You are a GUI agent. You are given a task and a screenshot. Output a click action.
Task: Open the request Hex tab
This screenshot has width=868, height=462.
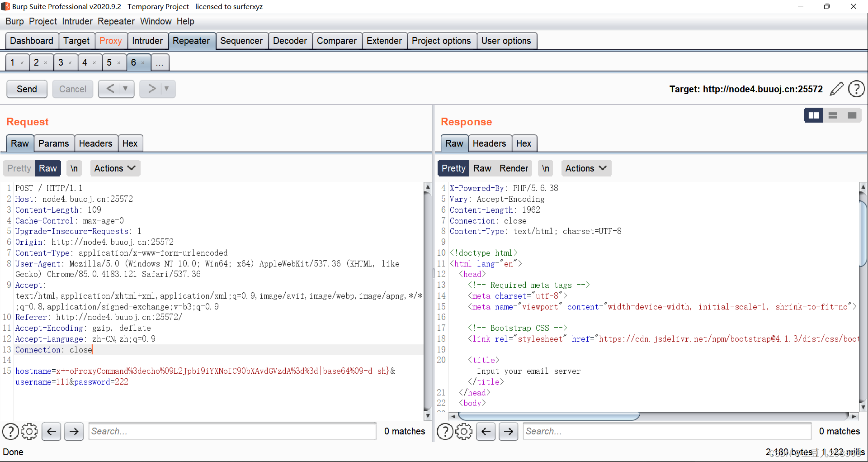point(130,143)
